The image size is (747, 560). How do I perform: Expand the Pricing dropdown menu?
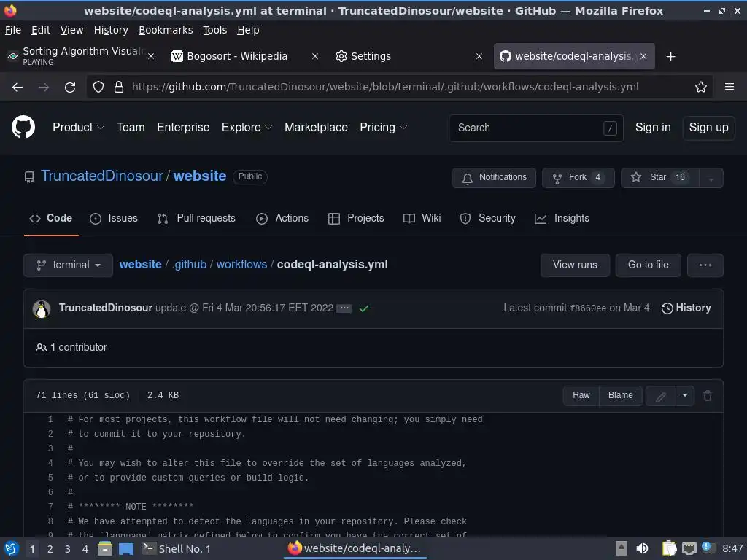[x=384, y=128]
